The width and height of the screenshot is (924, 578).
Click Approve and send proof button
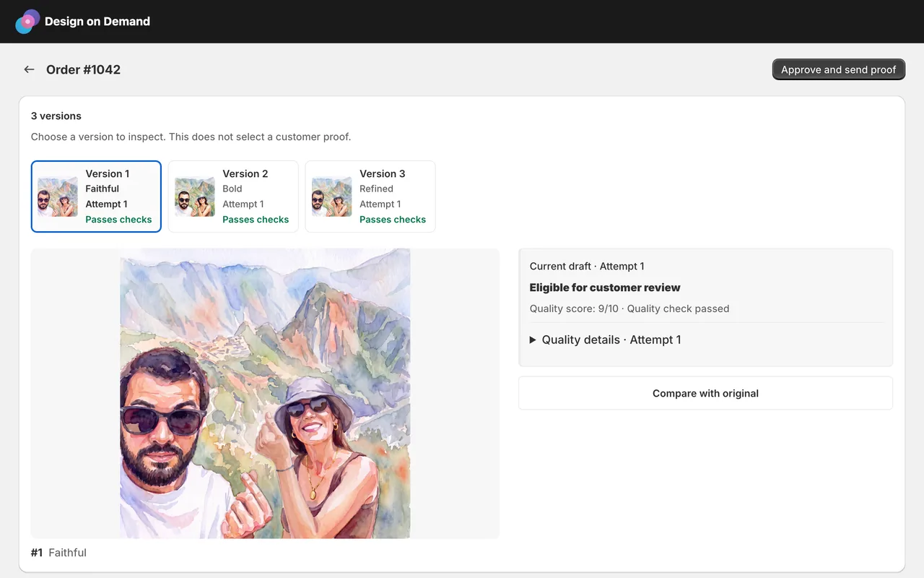click(839, 69)
